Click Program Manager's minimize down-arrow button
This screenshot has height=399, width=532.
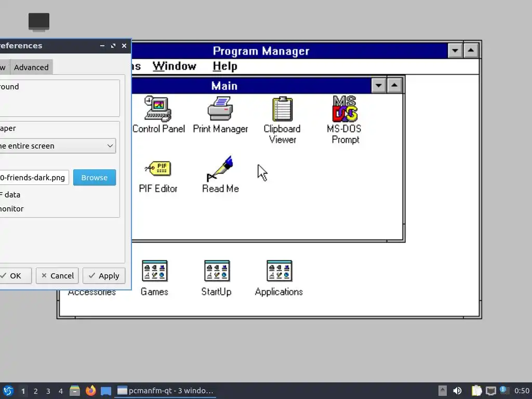coord(455,51)
